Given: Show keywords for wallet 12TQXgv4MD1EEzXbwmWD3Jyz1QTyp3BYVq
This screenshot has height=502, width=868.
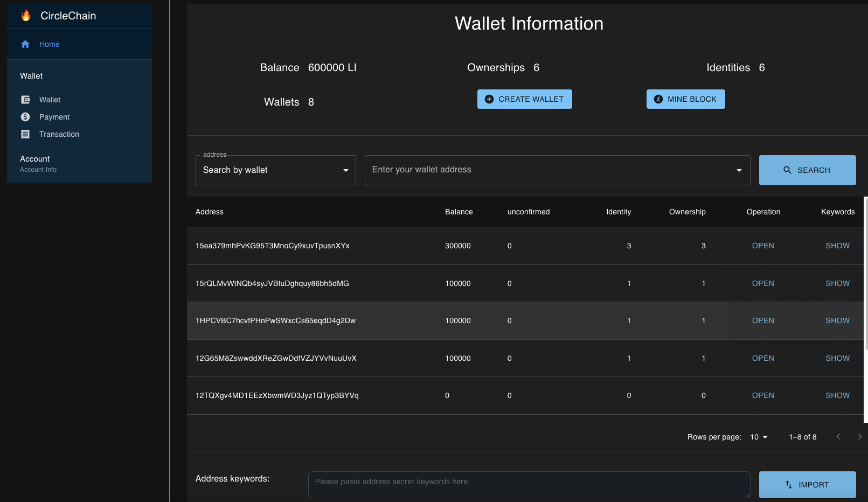Looking at the screenshot, I should tap(837, 395).
